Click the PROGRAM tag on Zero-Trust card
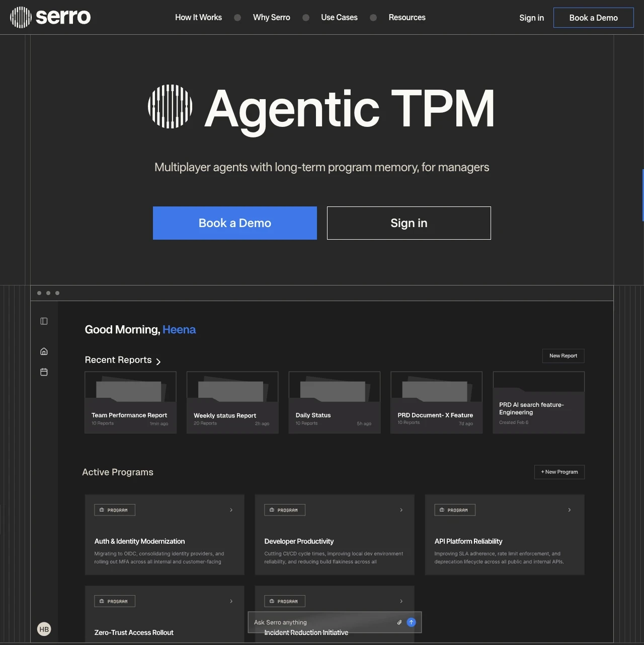The width and height of the screenshot is (644, 645). tap(115, 601)
